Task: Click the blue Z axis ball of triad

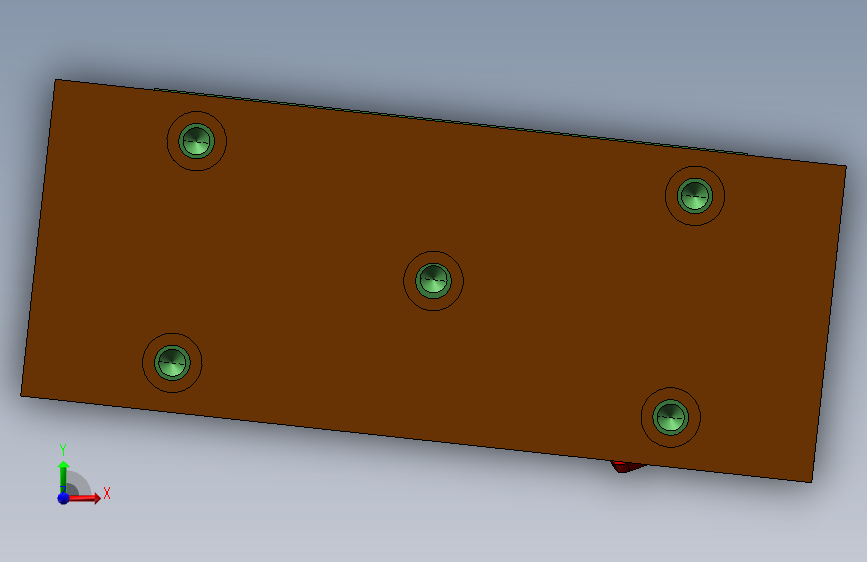Action: pyautogui.click(x=64, y=498)
